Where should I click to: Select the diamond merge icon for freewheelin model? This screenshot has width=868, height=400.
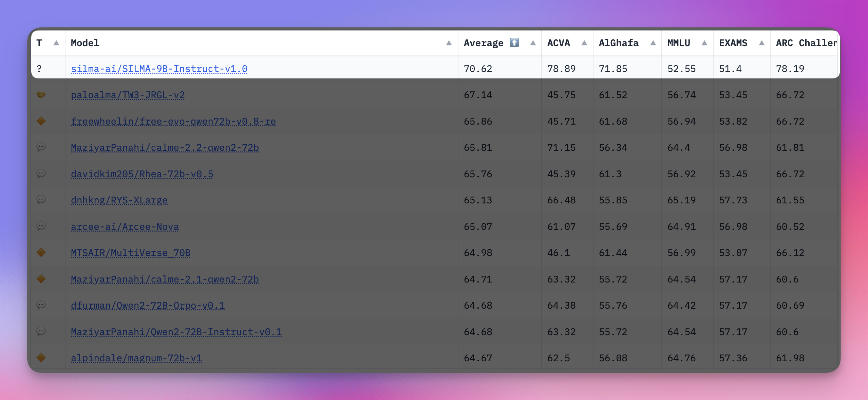(41, 121)
